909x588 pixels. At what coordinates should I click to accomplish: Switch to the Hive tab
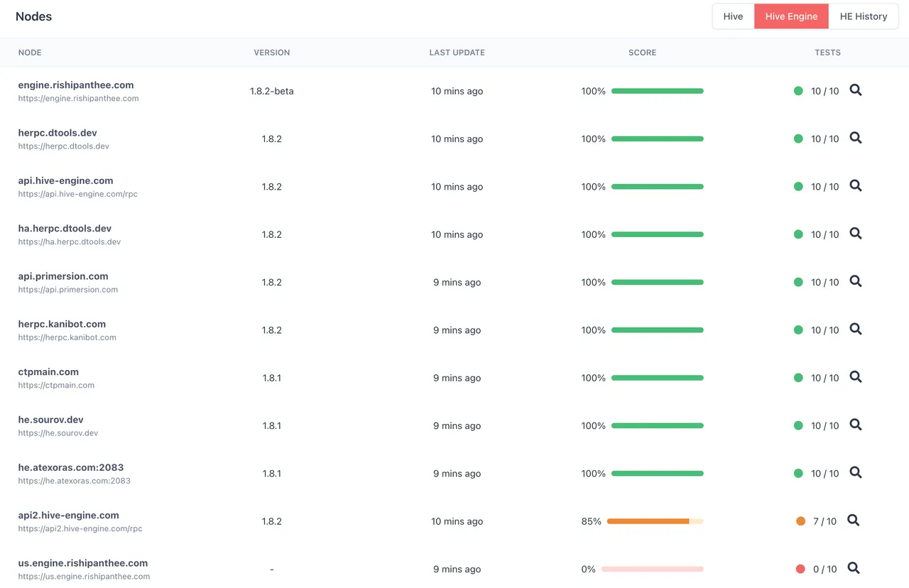point(733,16)
